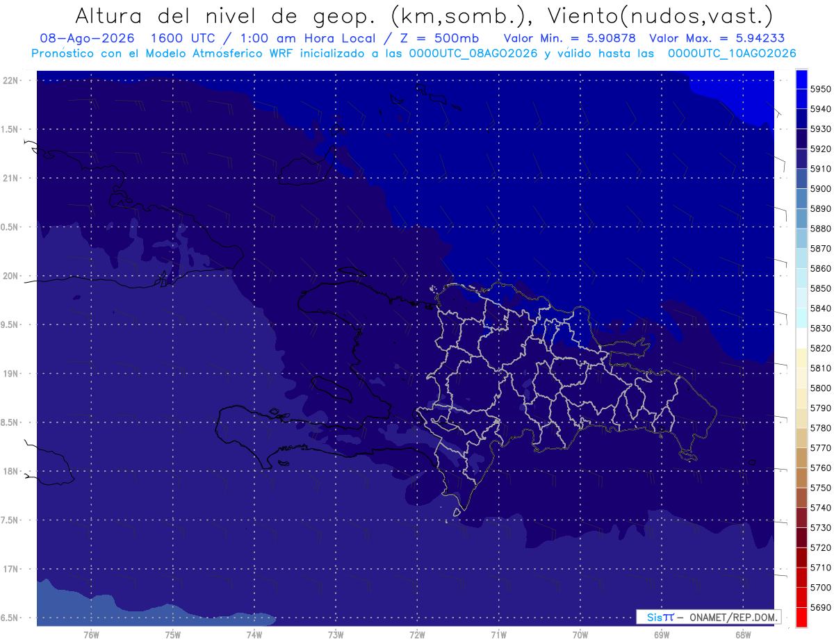Click the '5780' colorbar value
The image size is (834, 644).
pyautogui.click(x=821, y=428)
